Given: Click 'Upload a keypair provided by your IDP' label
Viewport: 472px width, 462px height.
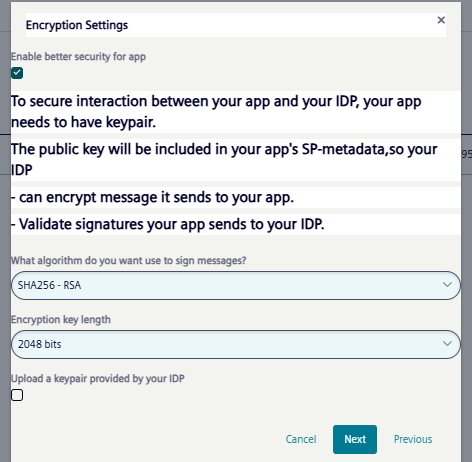Looking at the screenshot, I should [98, 379].
